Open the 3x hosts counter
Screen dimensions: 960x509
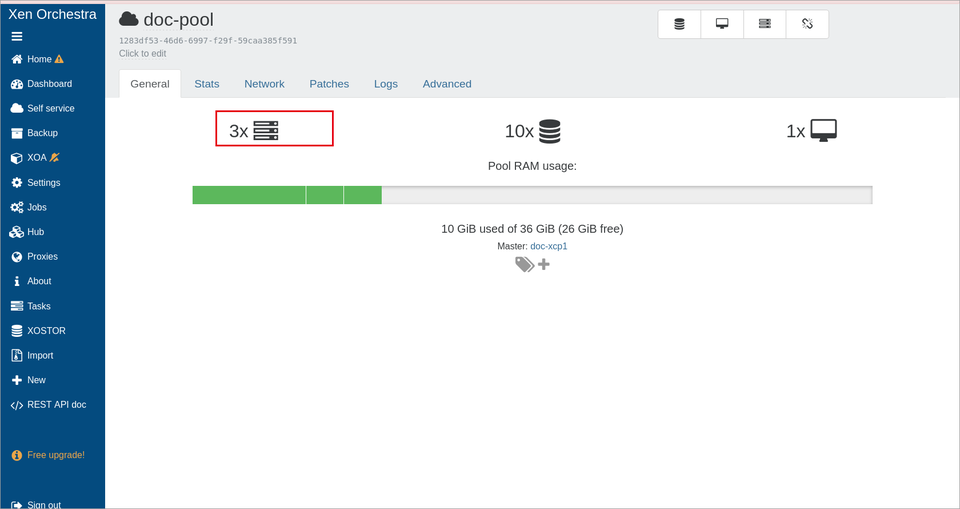pos(253,130)
